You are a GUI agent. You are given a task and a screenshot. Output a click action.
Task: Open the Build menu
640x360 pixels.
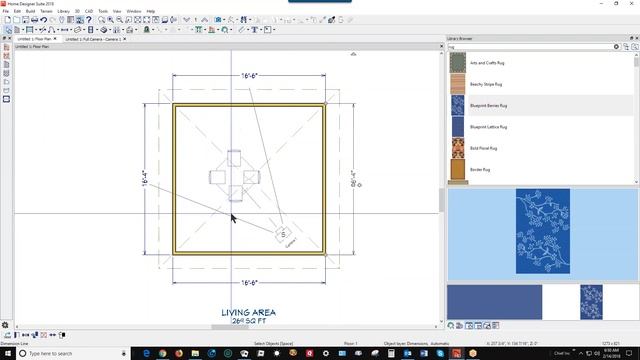click(30, 11)
